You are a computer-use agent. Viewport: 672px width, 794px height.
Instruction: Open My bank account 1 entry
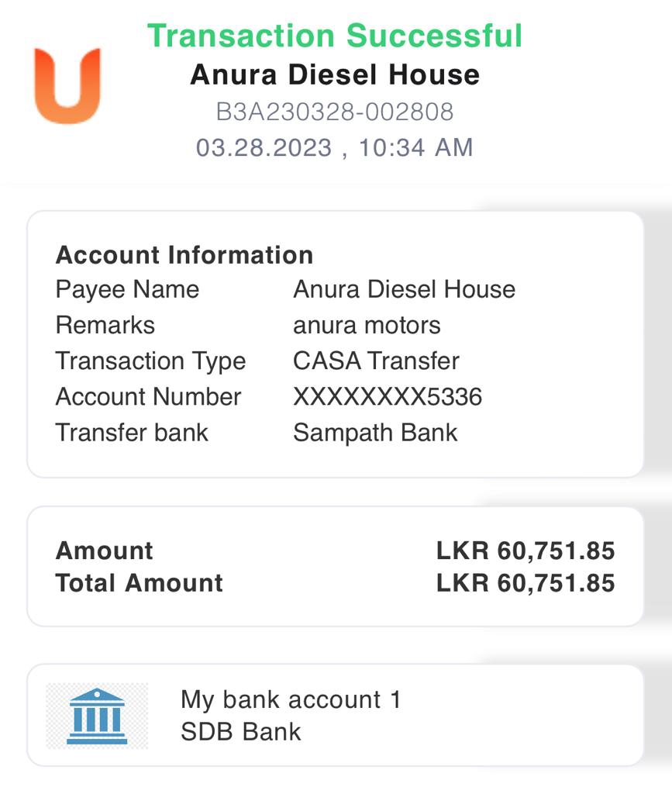291,700
